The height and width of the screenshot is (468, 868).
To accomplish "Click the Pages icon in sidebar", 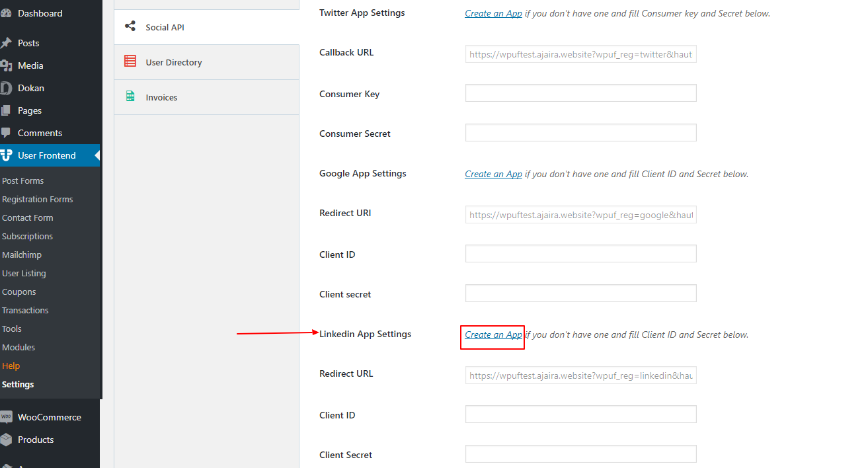I will tap(6, 110).
